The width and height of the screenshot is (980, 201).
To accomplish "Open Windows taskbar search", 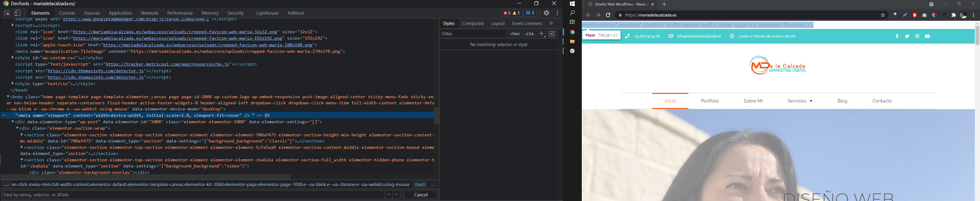I will point(572,13).
